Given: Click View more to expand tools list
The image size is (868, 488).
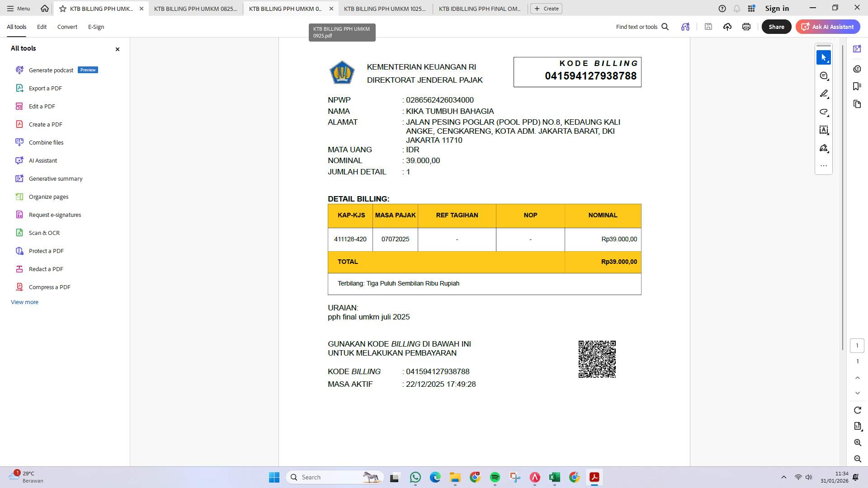Looking at the screenshot, I should [24, 302].
